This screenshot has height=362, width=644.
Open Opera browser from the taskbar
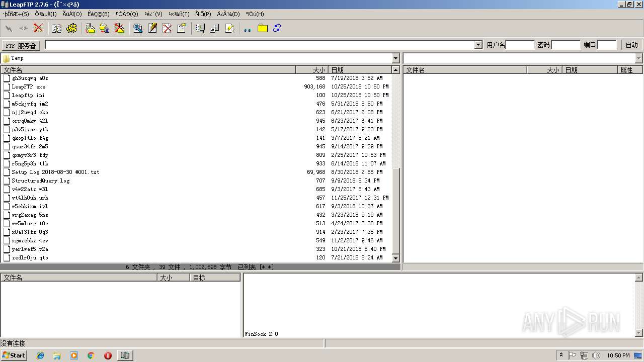(x=108, y=355)
